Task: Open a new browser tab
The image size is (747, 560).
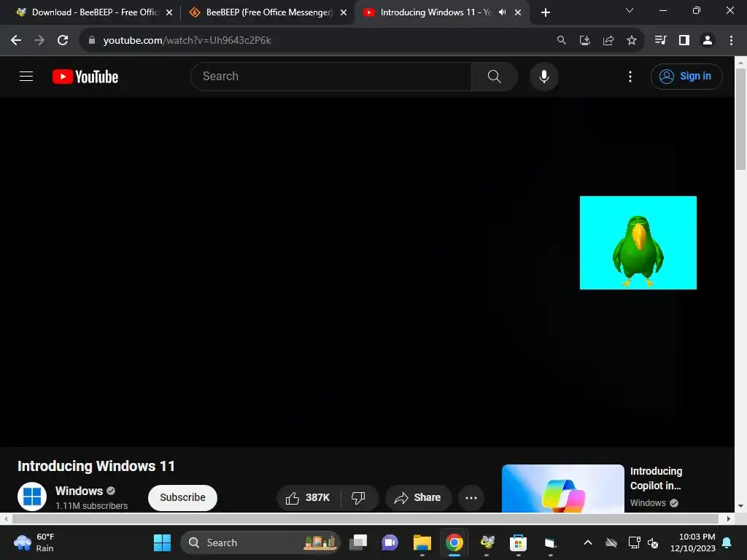Action: point(546,12)
